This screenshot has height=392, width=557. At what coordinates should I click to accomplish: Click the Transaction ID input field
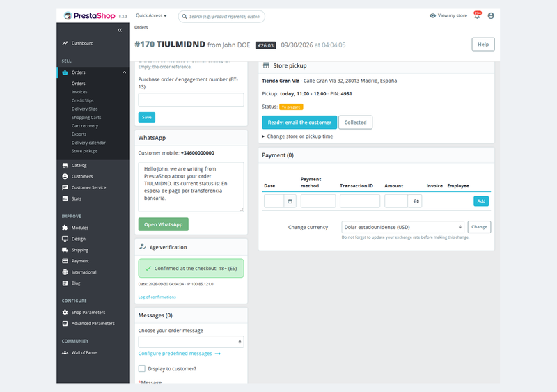click(x=360, y=201)
